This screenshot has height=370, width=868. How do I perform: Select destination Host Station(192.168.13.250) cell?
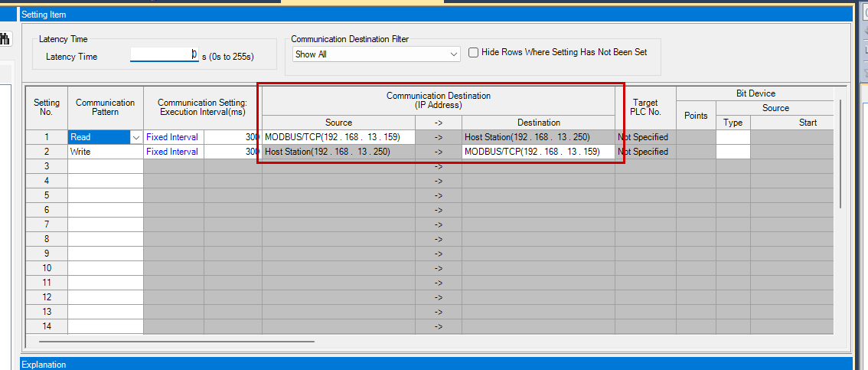click(538, 137)
